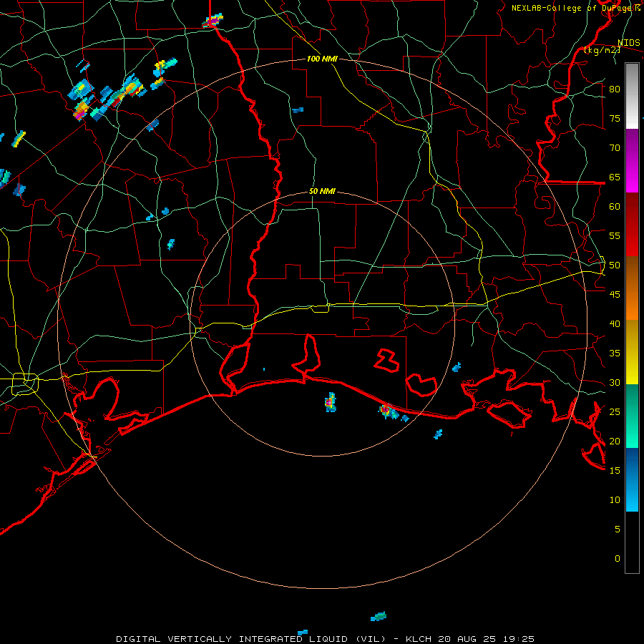
Task: Click the 10 value on the VIL scale
Action: pos(615,500)
